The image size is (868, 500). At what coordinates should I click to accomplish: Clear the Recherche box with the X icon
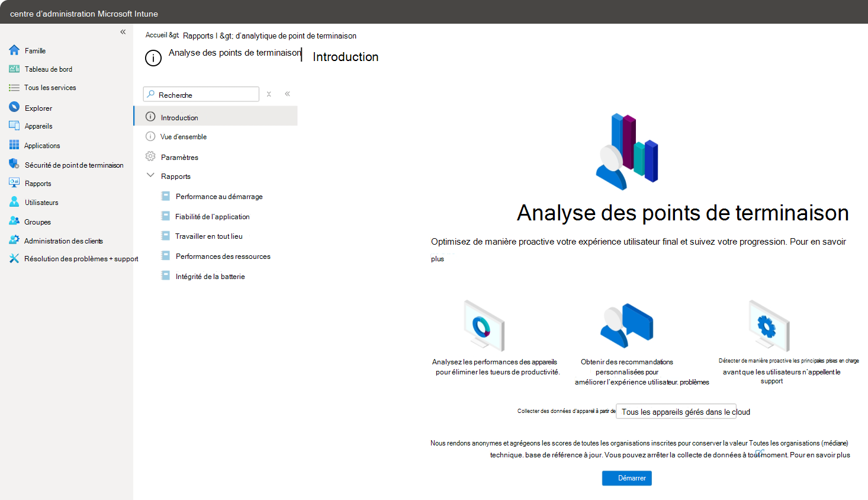pos(269,94)
